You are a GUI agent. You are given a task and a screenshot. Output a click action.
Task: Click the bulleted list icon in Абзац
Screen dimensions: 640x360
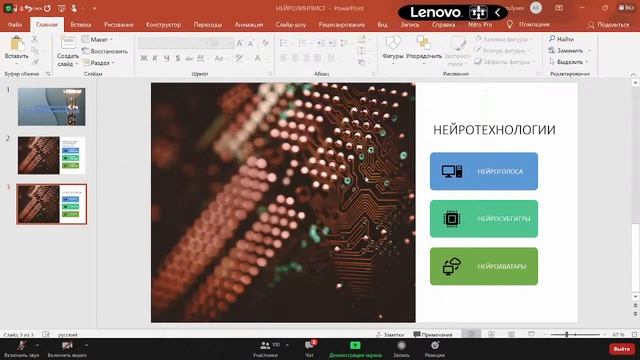click(x=284, y=43)
